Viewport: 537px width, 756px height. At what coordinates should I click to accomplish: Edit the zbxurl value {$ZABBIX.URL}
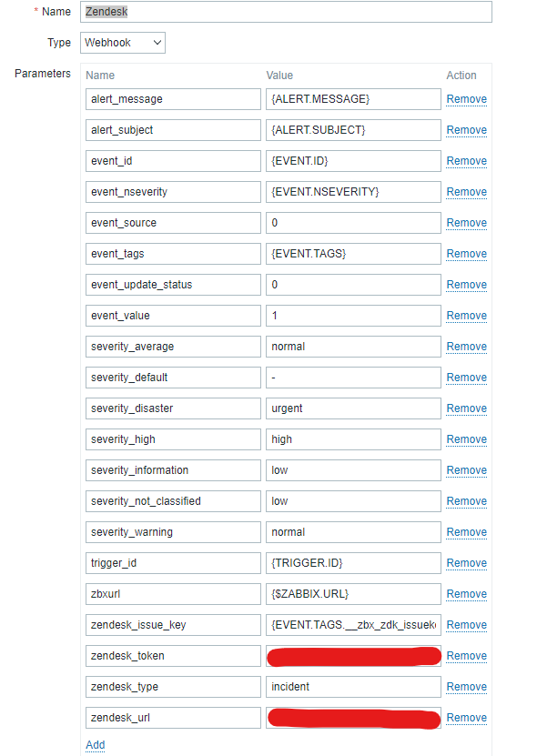click(x=349, y=594)
